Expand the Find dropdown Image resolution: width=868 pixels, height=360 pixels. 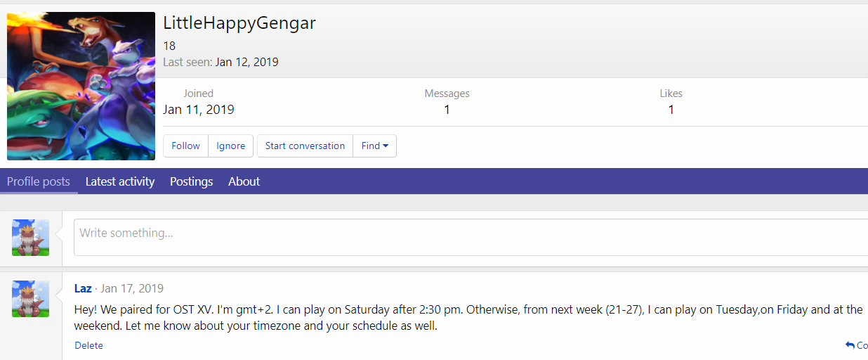375,146
